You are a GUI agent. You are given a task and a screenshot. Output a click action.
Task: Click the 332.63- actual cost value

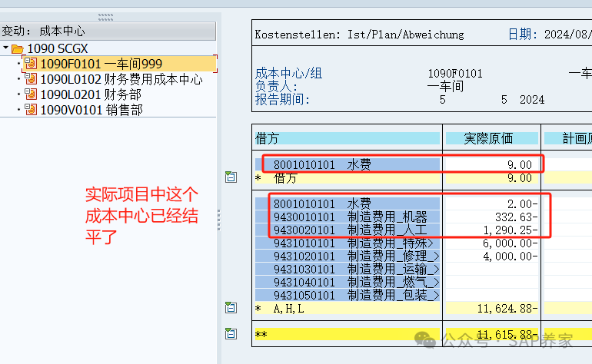(x=516, y=217)
